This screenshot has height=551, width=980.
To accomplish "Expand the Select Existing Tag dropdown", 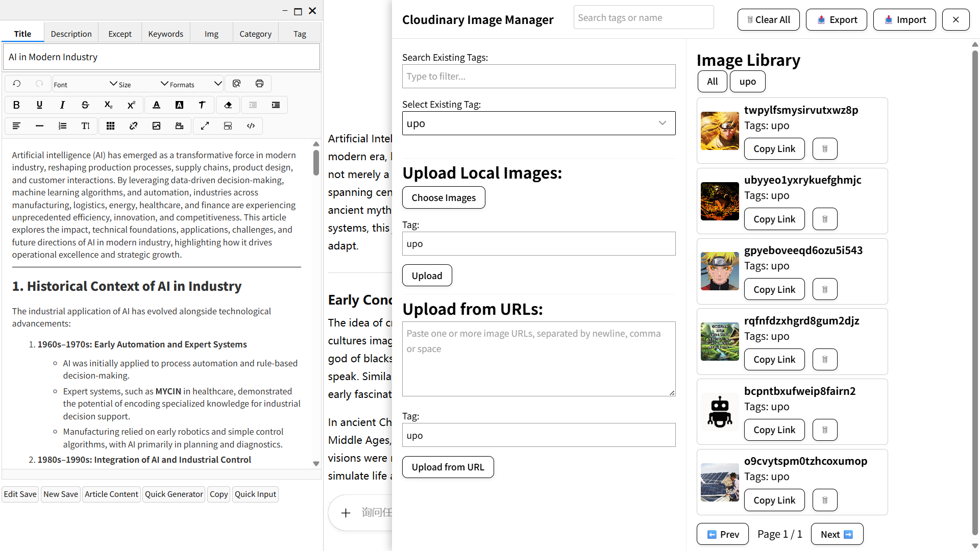I will click(x=538, y=123).
